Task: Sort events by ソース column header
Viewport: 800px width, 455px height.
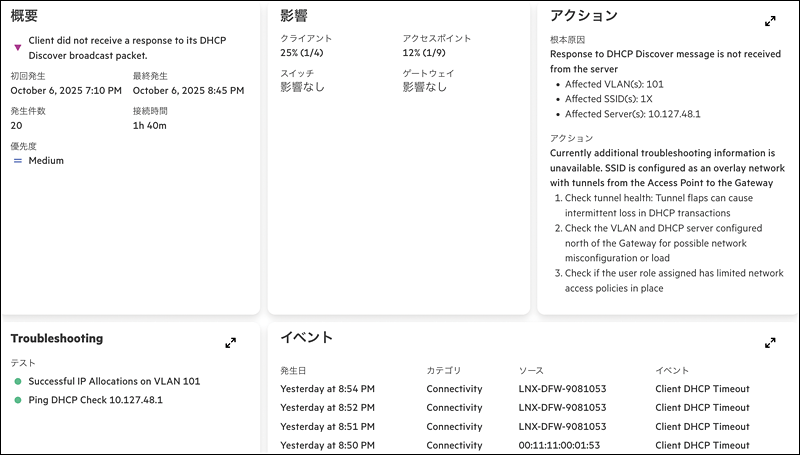Action: 531,370
